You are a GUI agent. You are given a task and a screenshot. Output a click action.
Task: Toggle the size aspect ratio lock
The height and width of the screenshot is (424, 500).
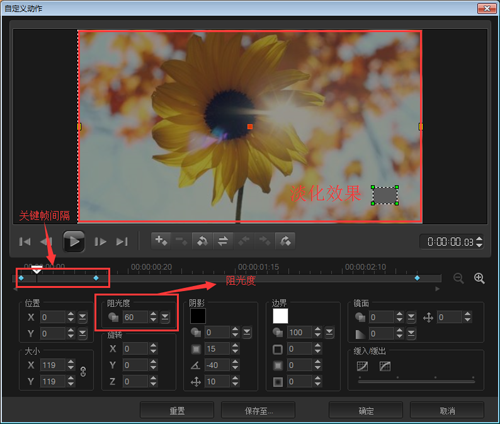click(x=83, y=372)
